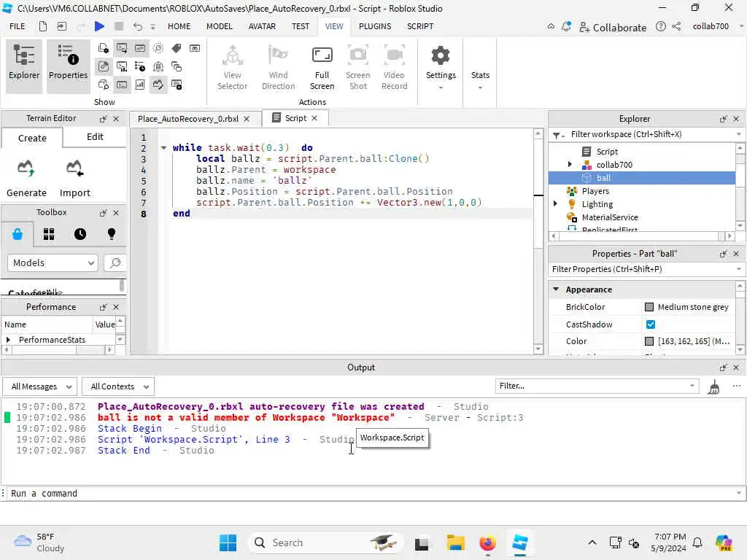Open the Task Scheduler list-clock icon
The width and height of the screenshot is (747, 560).
tap(140, 66)
